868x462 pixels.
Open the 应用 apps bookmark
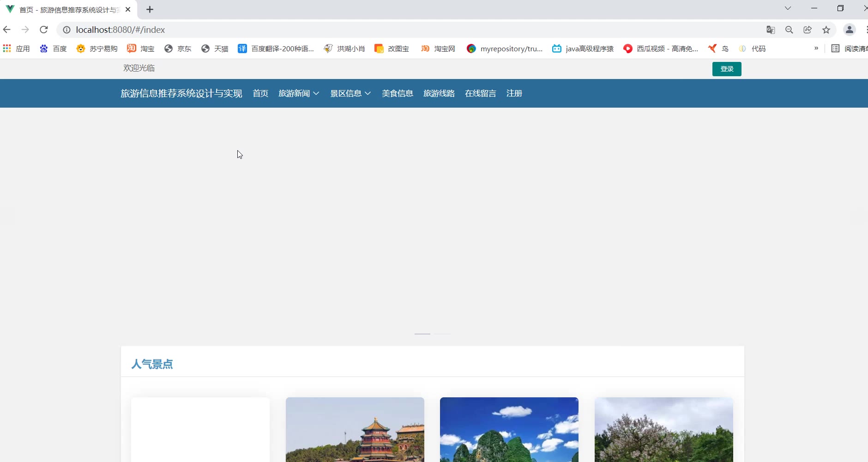(17, 49)
